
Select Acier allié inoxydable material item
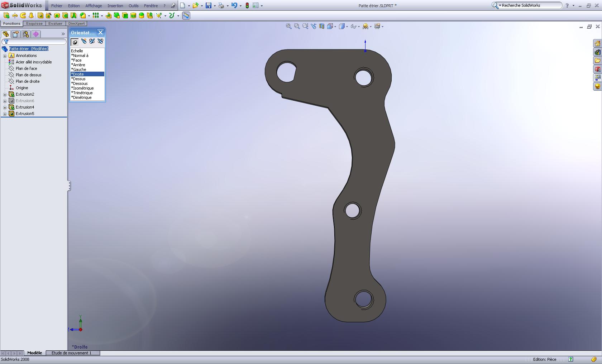[34, 62]
